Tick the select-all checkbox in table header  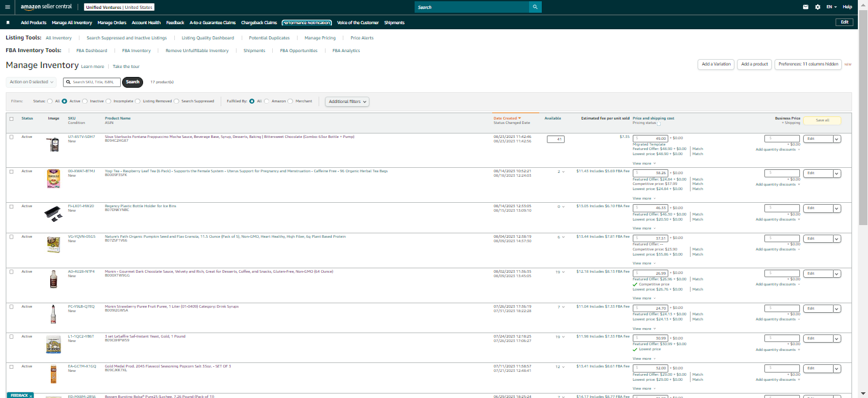coord(11,118)
